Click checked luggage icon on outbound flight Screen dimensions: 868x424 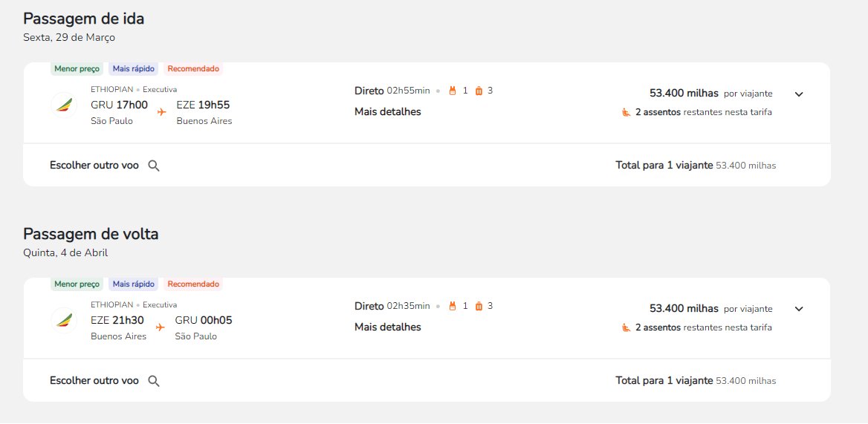[479, 91]
